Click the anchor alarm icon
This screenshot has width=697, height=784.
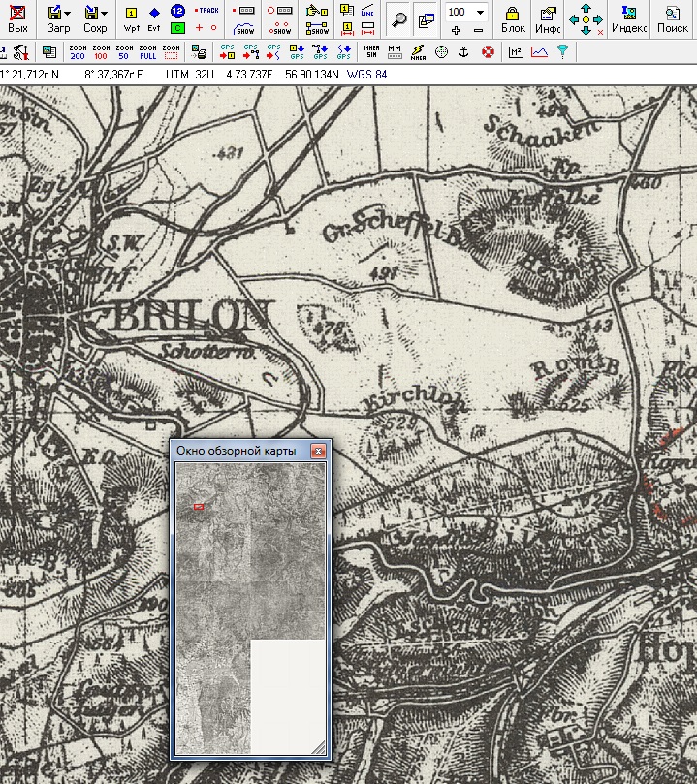[x=464, y=51]
